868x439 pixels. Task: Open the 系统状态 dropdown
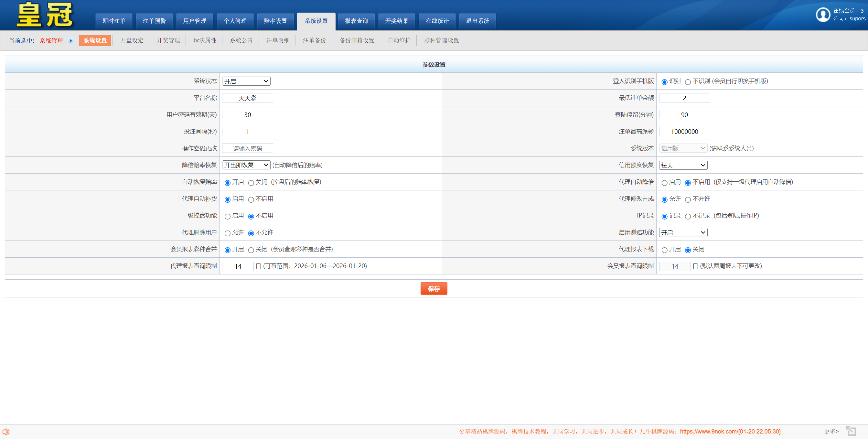click(x=246, y=81)
